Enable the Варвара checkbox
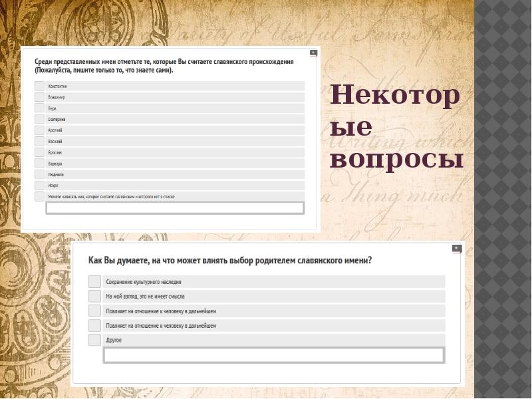 [39, 164]
